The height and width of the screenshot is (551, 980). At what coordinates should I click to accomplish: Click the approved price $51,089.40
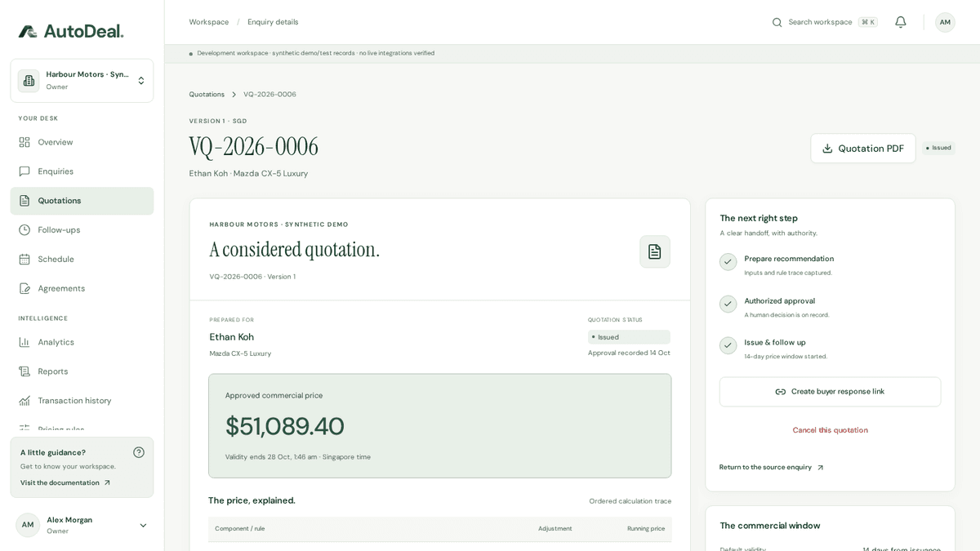point(285,426)
